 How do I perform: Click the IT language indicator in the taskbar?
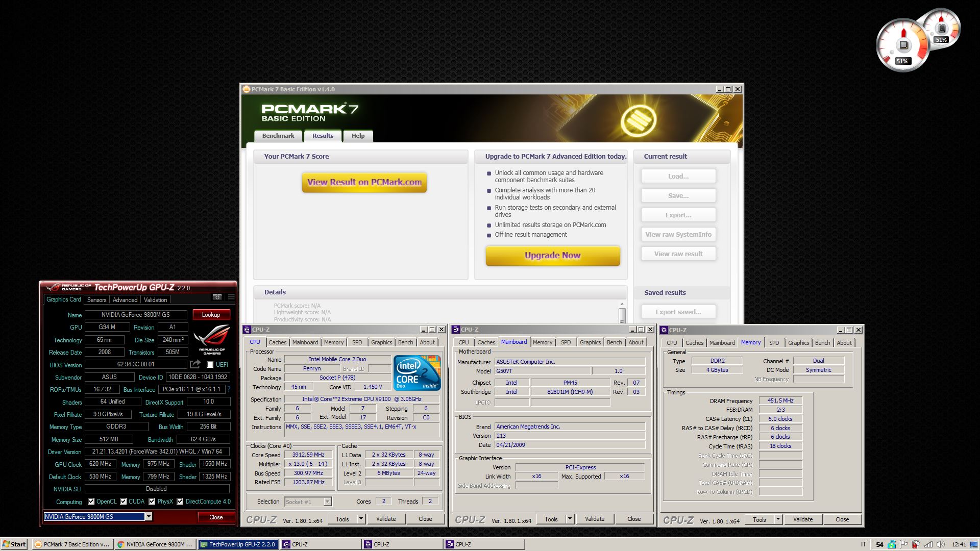tap(864, 544)
